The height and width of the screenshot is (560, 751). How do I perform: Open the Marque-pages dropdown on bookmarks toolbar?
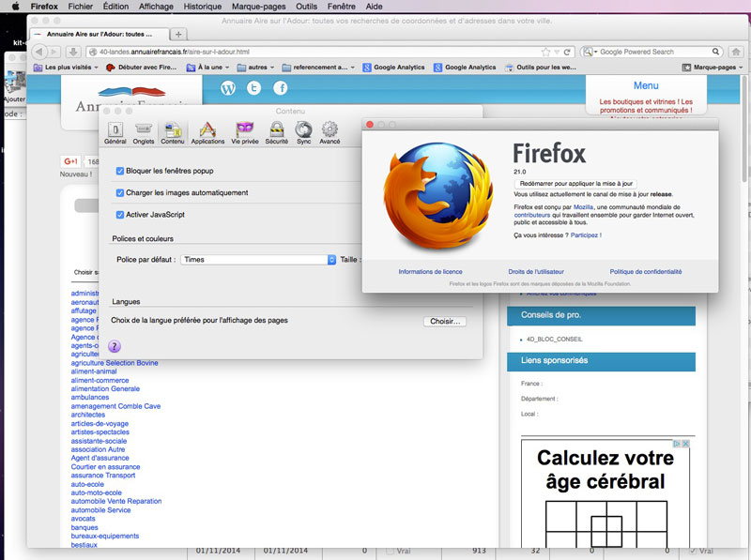click(x=713, y=68)
